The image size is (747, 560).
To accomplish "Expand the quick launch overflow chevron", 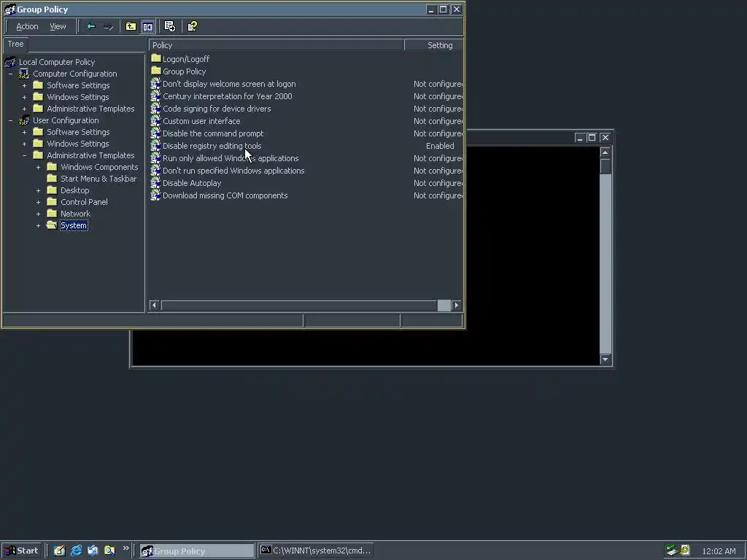I will 125,548.
